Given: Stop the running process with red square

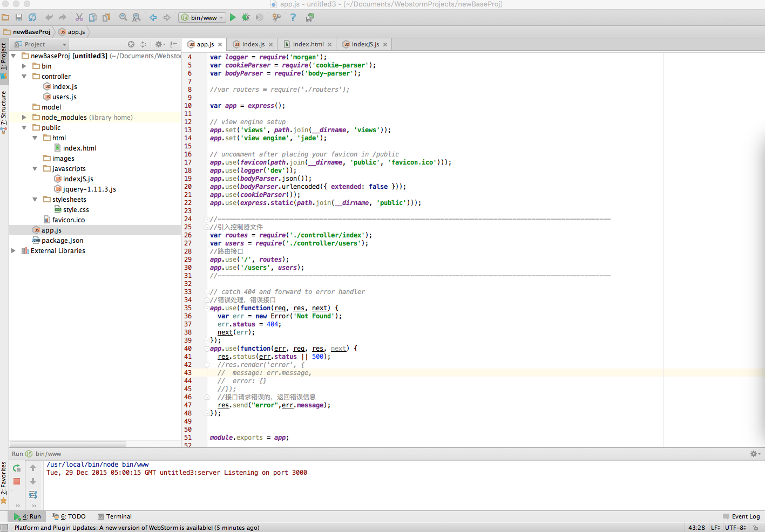Looking at the screenshot, I should click(17, 481).
